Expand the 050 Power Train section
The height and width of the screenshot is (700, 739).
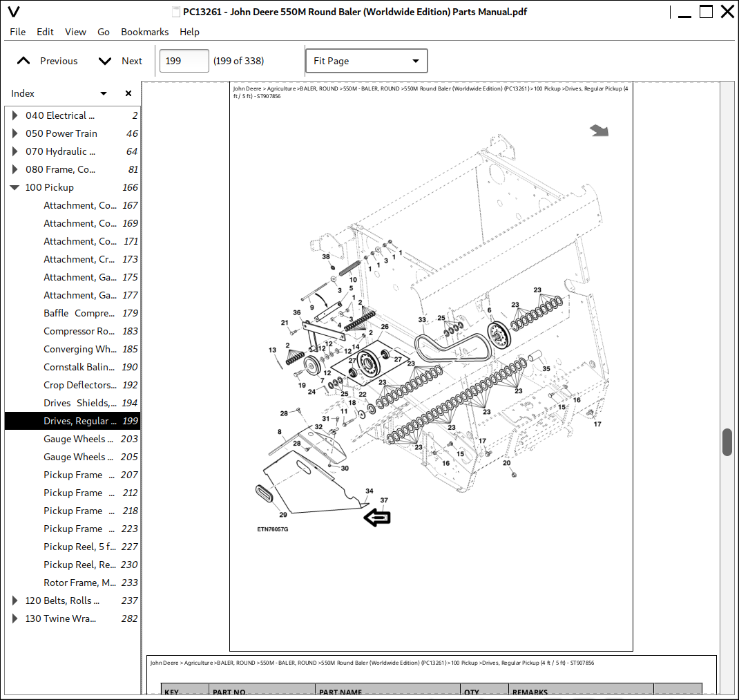point(15,133)
